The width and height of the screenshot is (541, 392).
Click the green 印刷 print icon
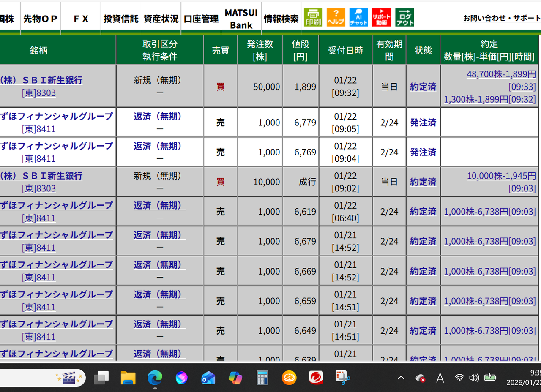click(313, 17)
